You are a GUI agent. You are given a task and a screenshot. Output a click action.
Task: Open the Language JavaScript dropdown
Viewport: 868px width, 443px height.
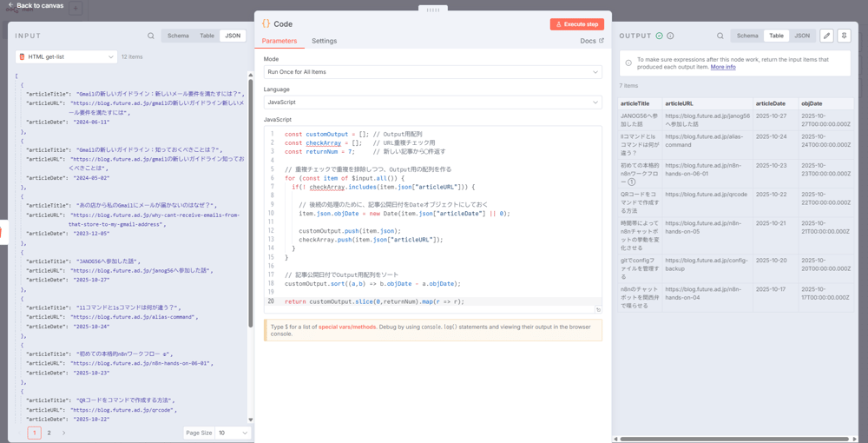pos(432,102)
